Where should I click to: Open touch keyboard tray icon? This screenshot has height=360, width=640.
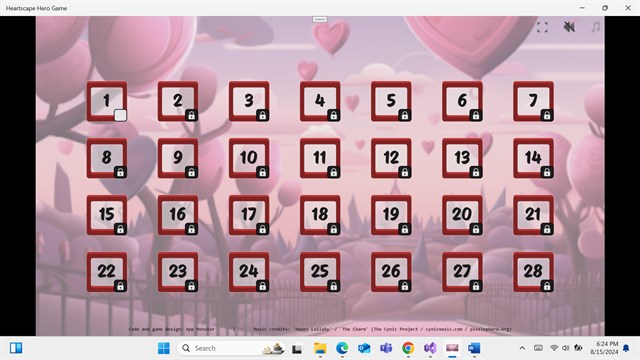click(x=538, y=348)
